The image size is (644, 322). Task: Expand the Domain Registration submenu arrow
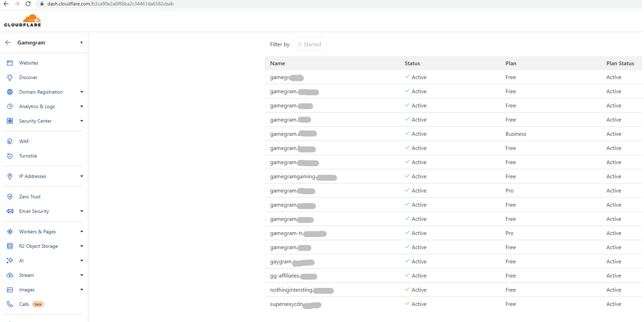click(81, 92)
